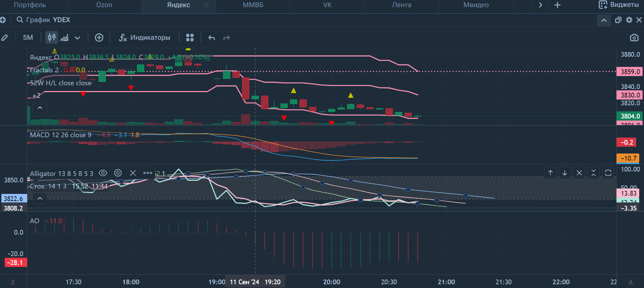
Task: Collapse the Alligator pane
Action: [x=594, y=173]
